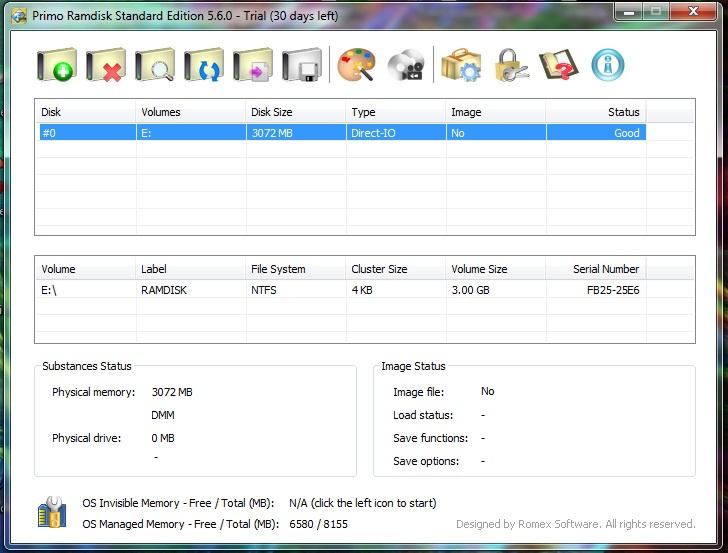
Task: Click the DMM text under Physical memory
Action: point(163,415)
